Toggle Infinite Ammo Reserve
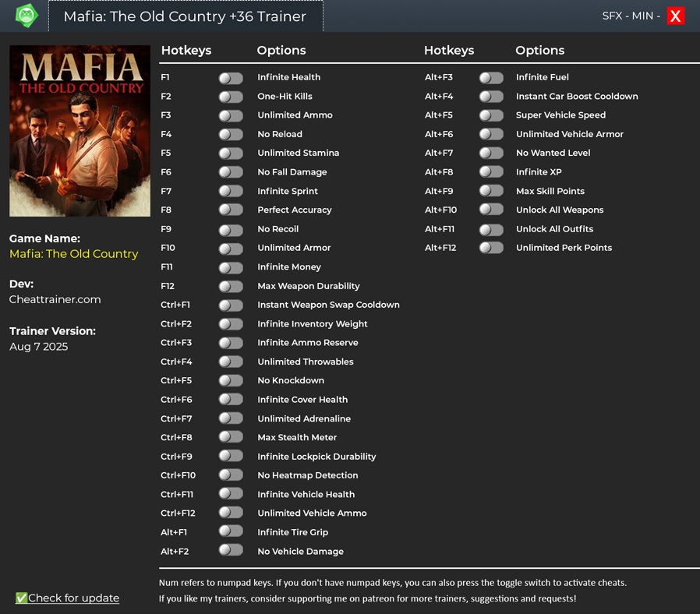Image resolution: width=700 pixels, height=614 pixels. click(x=231, y=343)
